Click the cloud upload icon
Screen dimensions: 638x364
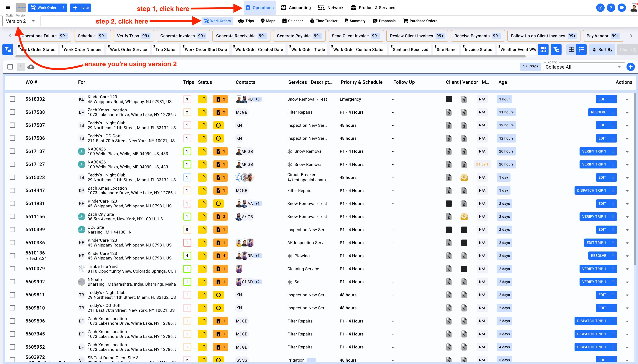(31, 67)
